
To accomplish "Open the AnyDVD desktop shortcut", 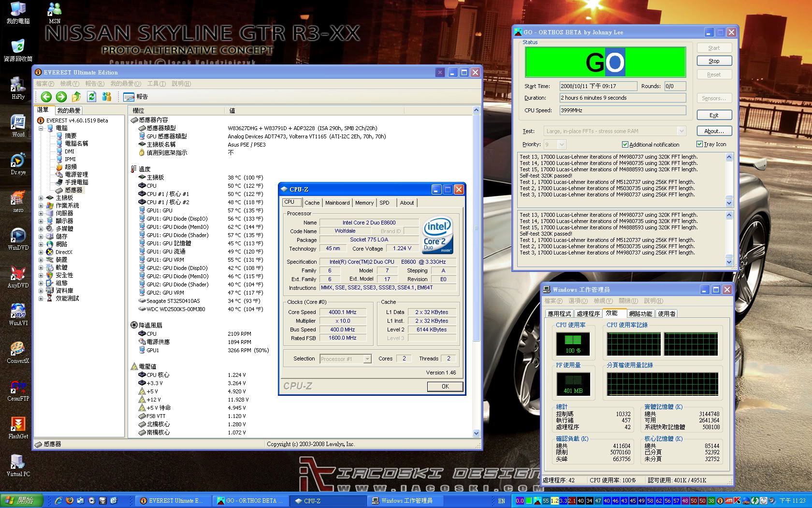I will [18, 277].
